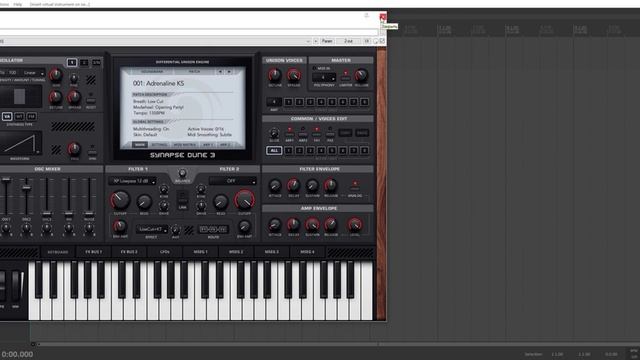Click the 2 out routing button
The width and height of the screenshot is (640, 360).
[348, 41]
